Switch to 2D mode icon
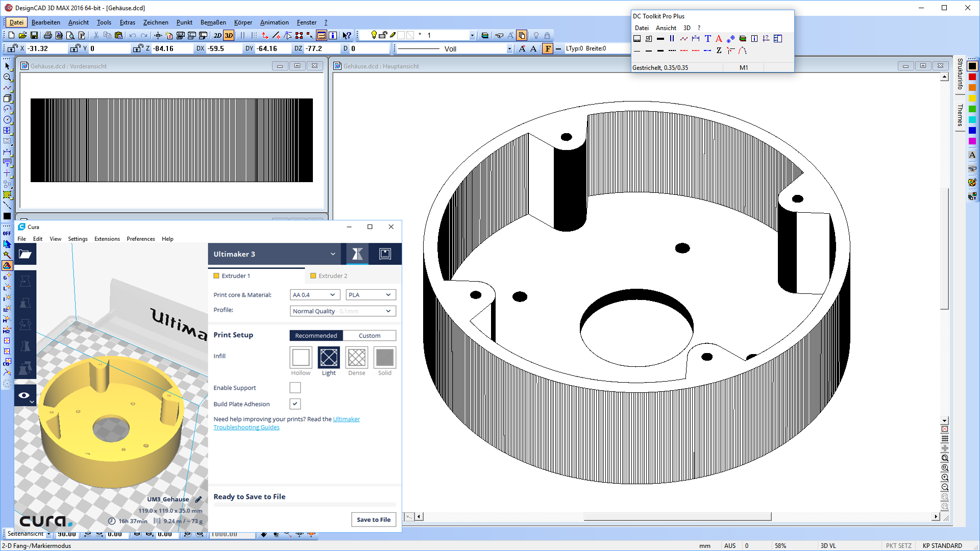This screenshot has height=551, width=980. (x=217, y=35)
